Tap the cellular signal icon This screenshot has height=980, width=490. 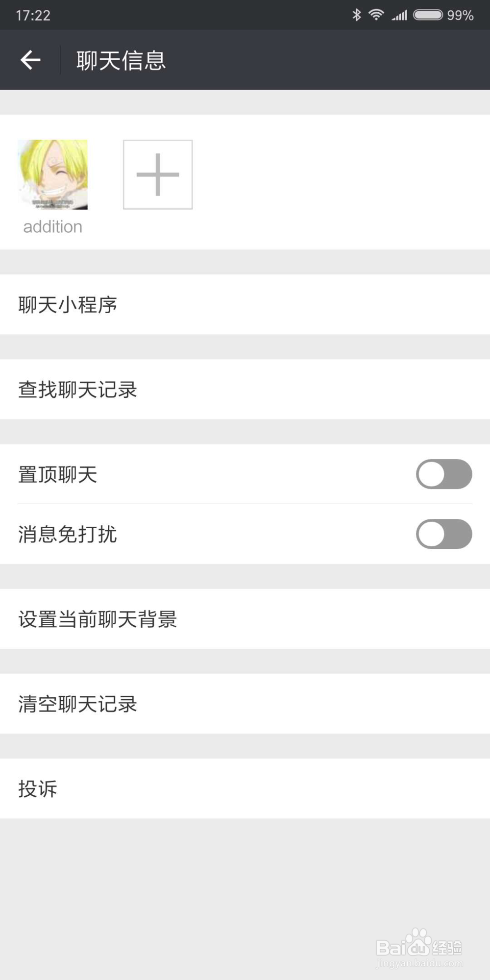pyautogui.click(x=399, y=15)
